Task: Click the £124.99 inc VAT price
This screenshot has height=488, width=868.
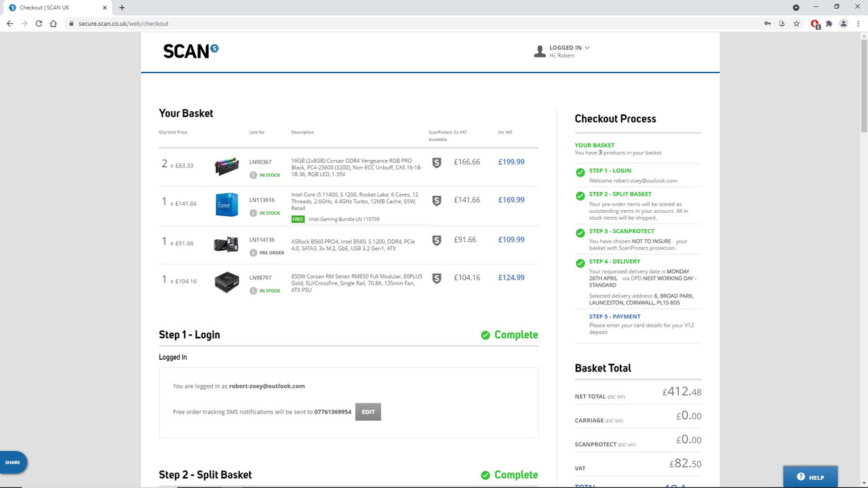Action: 511,277
